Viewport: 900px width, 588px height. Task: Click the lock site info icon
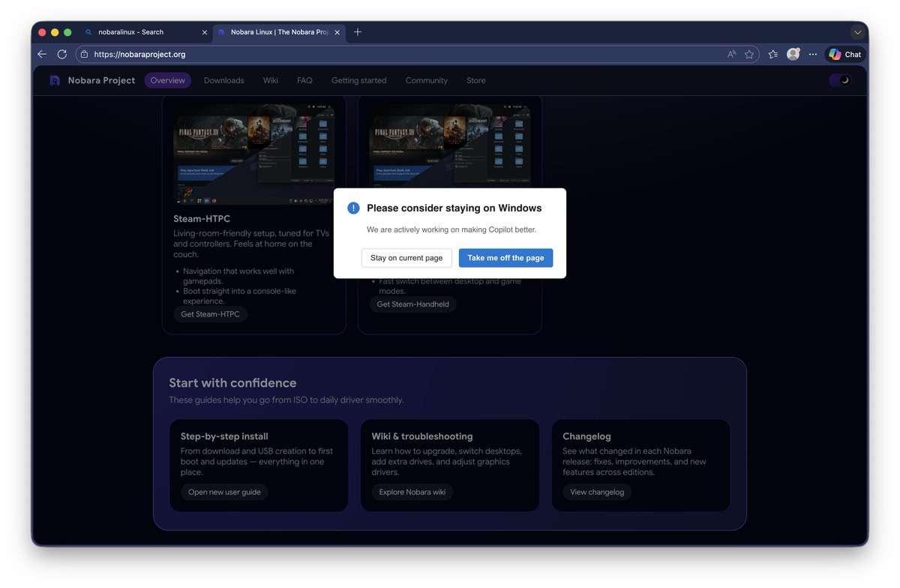(84, 54)
